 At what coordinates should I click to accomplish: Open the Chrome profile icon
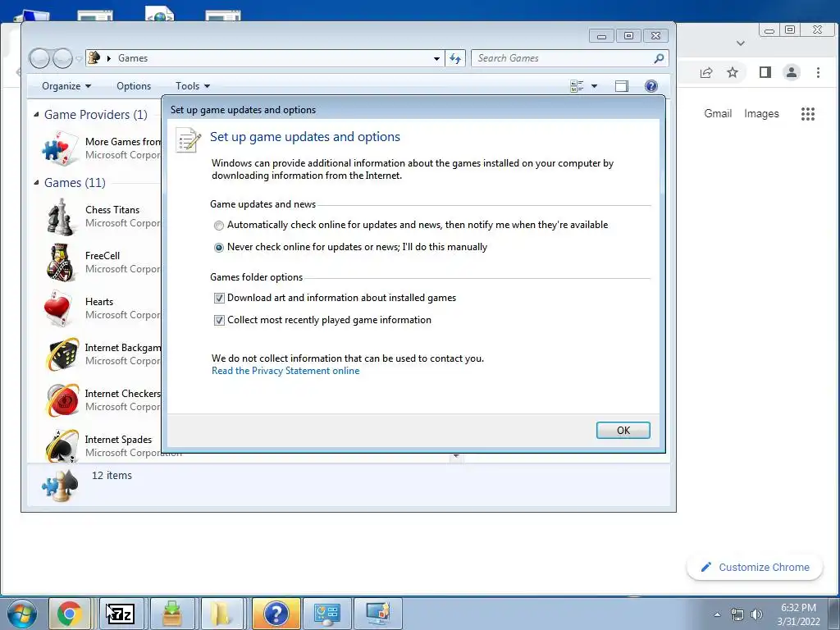792,72
